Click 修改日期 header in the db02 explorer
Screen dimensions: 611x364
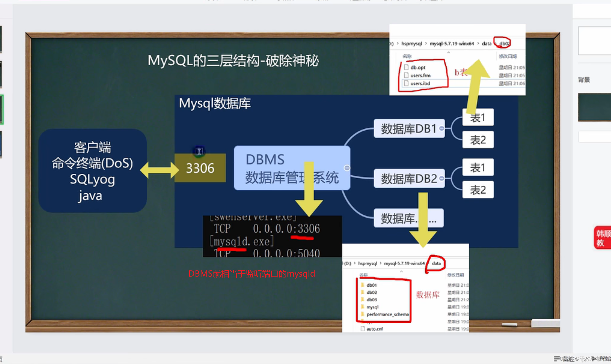click(x=508, y=56)
